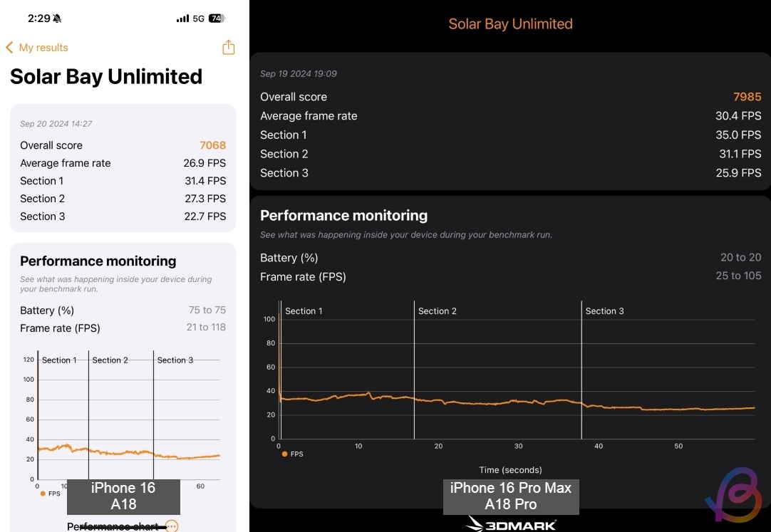Image resolution: width=771 pixels, height=532 pixels.
Task: Click Section 3 marker in Pro Max chart
Action: click(x=604, y=311)
